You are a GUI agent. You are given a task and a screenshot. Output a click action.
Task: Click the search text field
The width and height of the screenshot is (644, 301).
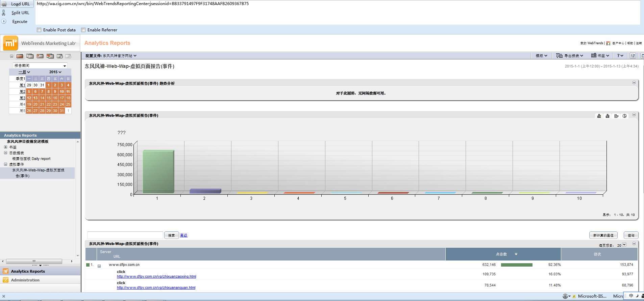click(125, 235)
